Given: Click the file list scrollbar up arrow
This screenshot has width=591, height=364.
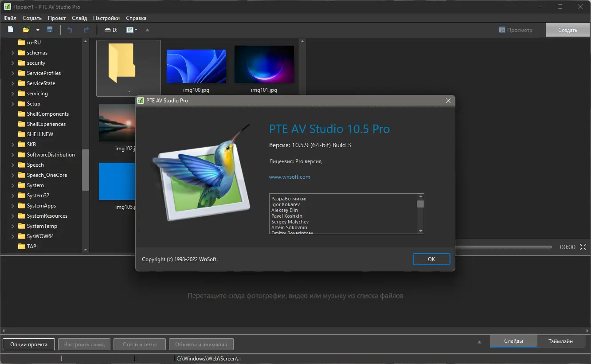Looking at the screenshot, I should tap(302, 42).
